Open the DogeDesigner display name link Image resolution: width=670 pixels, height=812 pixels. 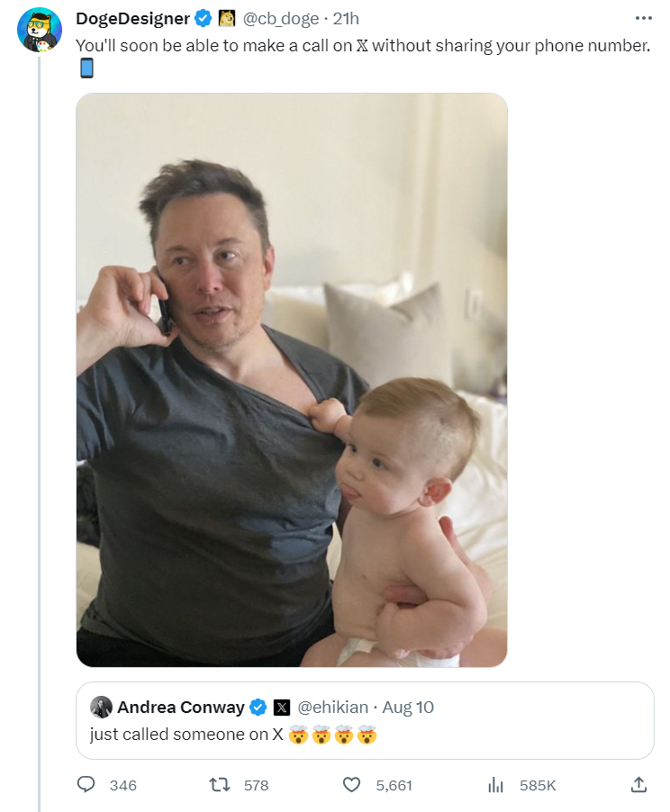tap(132, 19)
